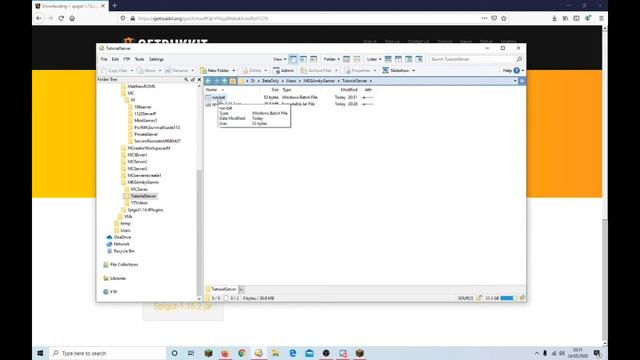Viewport: 640px width, 360px height.
Task: Create a New Folder from the toolbar
Action: (215, 71)
